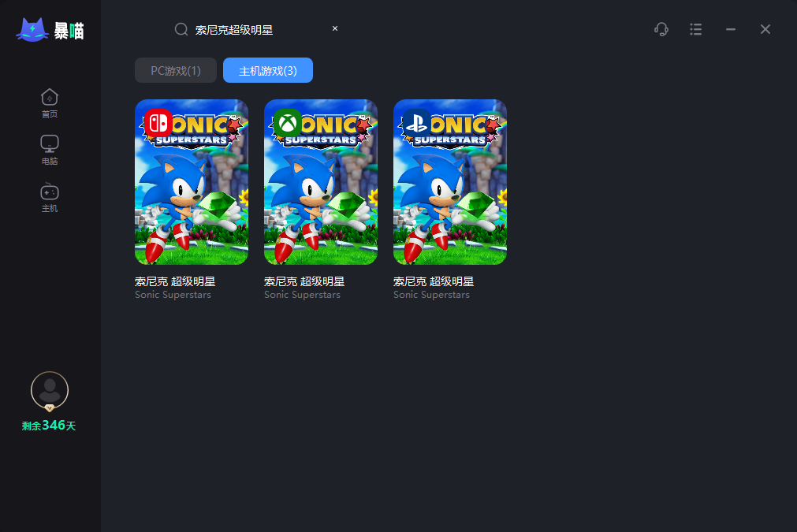Click the search magnifier icon
This screenshot has width=797, height=532.
tap(181, 29)
